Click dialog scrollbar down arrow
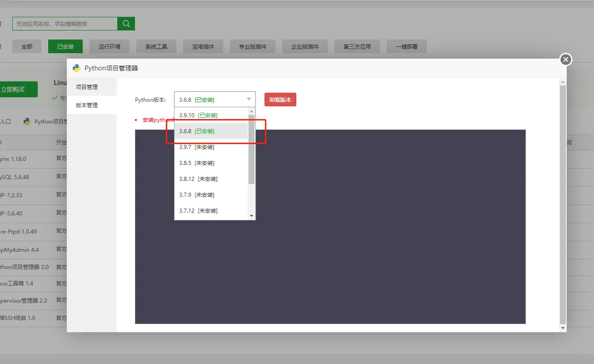Screen dimensions: 594x364 563,328
